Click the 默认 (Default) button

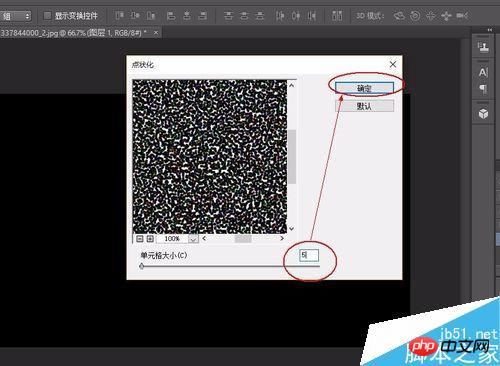364,106
